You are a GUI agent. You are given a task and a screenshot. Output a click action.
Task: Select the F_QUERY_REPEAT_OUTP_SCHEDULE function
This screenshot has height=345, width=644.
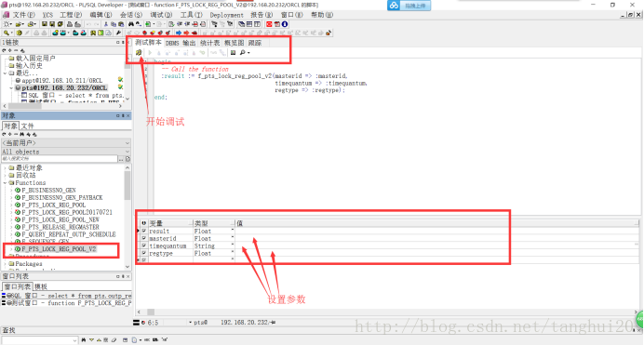click(x=69, y=234)
